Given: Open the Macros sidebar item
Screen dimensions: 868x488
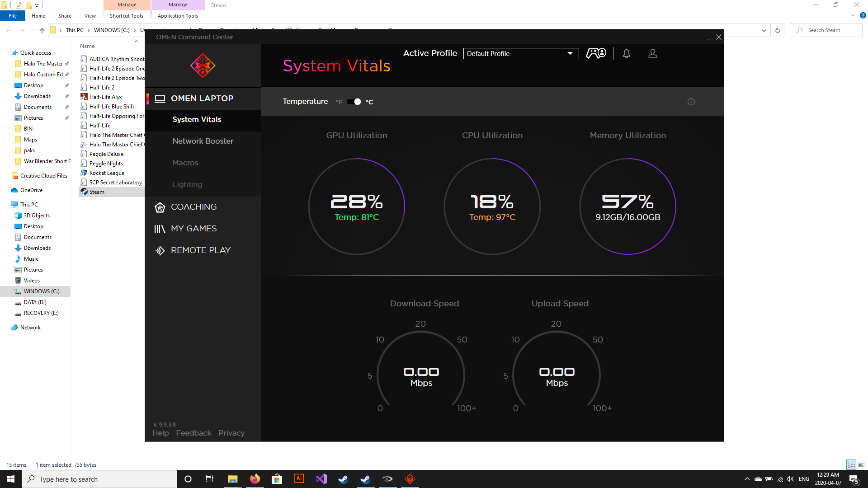Looking at the screenshot, I should point(185,163).
